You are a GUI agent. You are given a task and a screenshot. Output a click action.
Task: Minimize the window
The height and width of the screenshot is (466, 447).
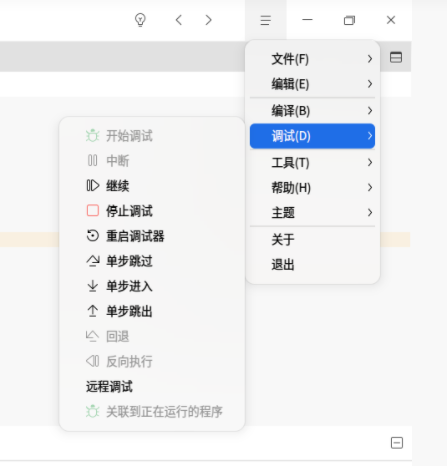pyautogui.click(x=307, y=20)
